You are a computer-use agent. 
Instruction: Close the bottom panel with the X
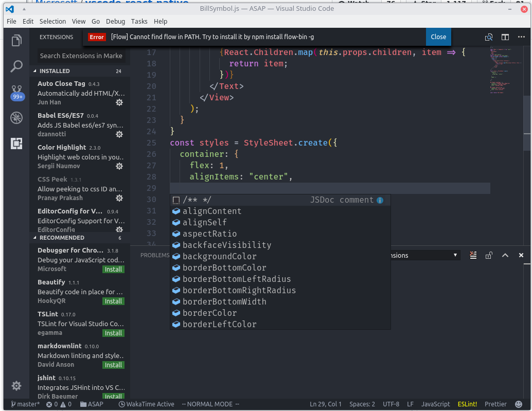[521, 255]
